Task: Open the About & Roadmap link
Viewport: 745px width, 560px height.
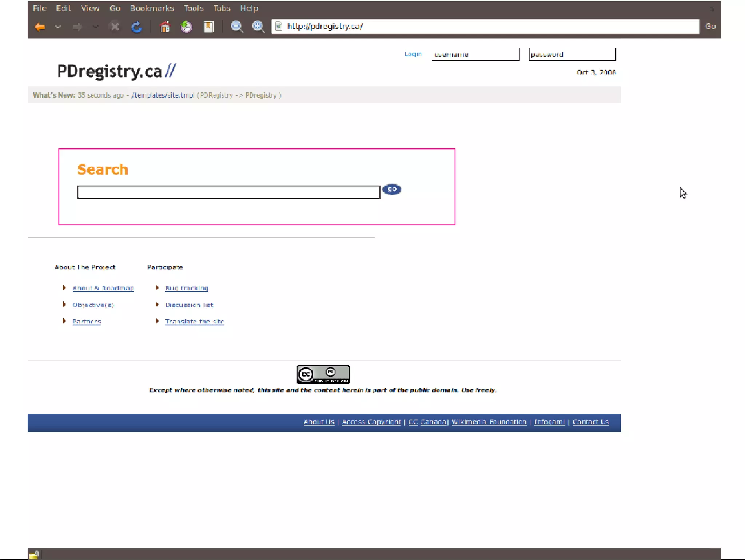Action: click(x=103, y=288)
